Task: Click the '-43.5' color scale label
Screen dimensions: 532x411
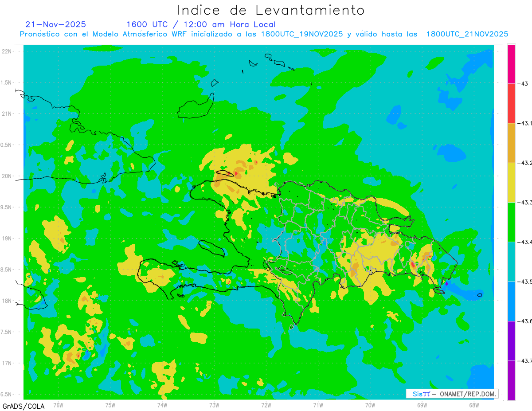Action: coord(524,281)
